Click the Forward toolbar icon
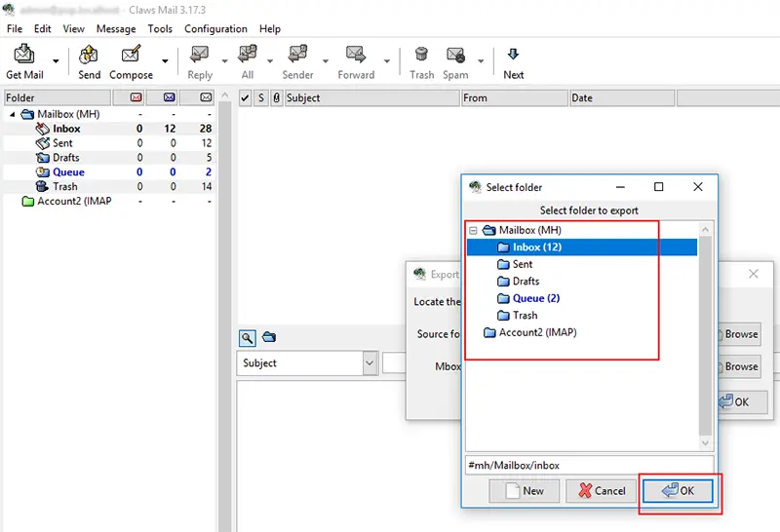This screenshot has width=780, height=532. tap(356, 54)
